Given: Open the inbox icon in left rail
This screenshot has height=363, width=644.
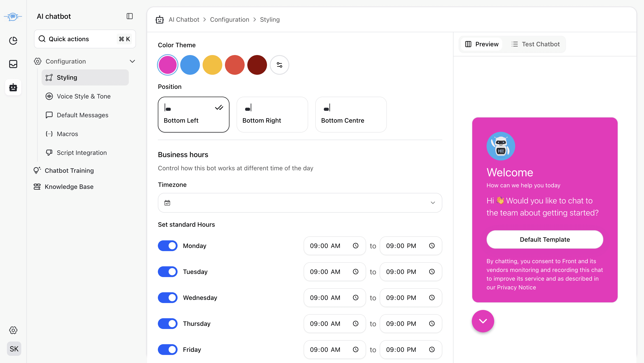Looking at the screenshot, I should tap(13, 64).
